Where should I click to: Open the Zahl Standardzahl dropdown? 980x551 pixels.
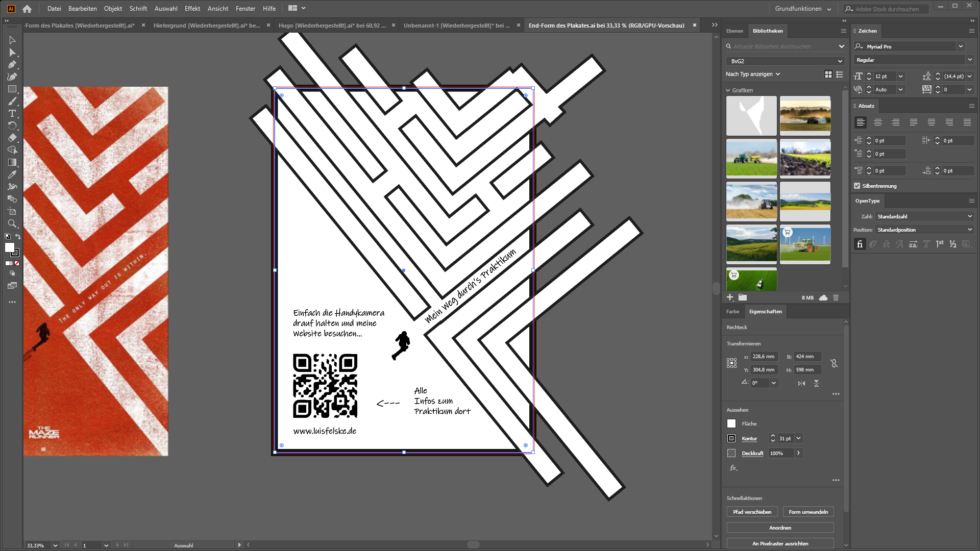pos(924,216)
